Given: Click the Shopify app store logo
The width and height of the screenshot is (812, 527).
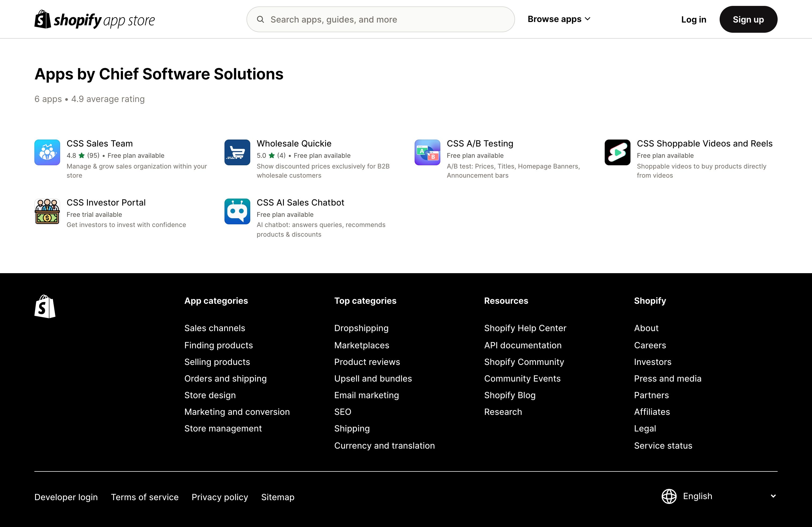Looking at the screenshot, I should 95,20.
